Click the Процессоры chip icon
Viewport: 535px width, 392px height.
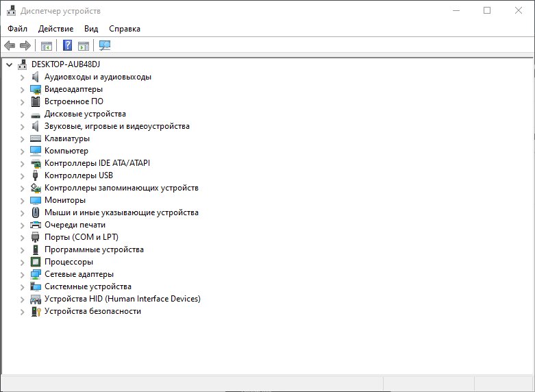[x=36, y=262]
